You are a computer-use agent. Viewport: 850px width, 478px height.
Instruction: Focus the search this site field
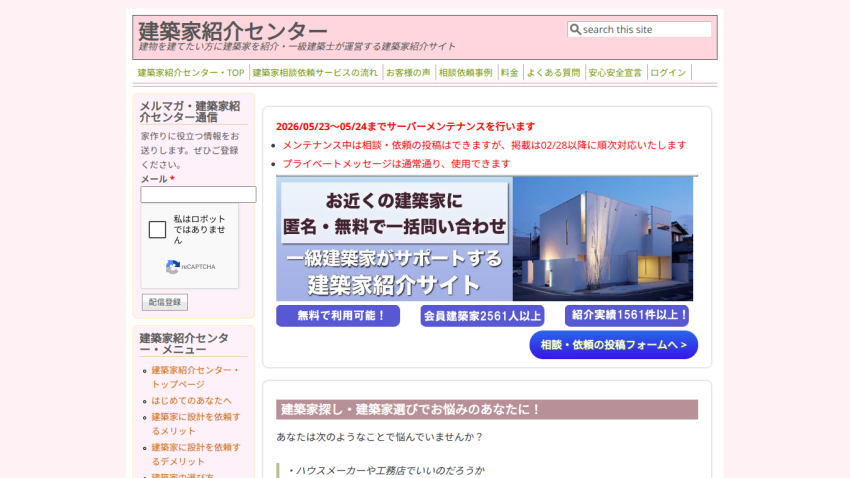pyautogui.click(x=639, y=29)
